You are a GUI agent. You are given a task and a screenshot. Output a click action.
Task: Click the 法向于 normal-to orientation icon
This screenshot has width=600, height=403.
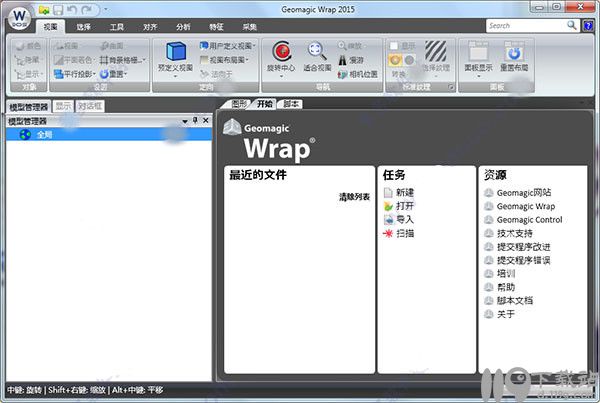204,74
